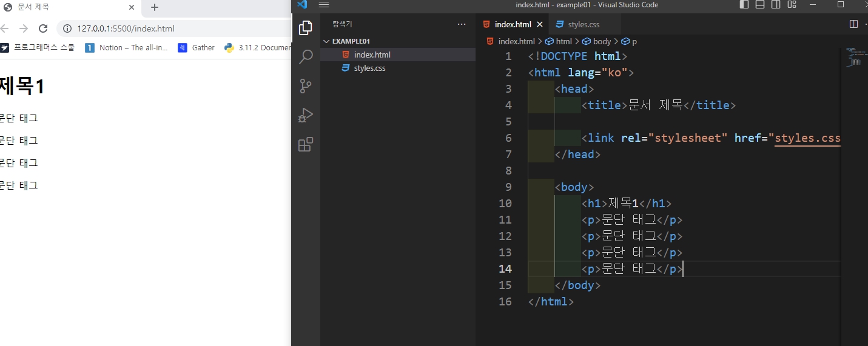Open a new Chrome tab
Screen dimensions: 868x346
click(x=155, y=7)
